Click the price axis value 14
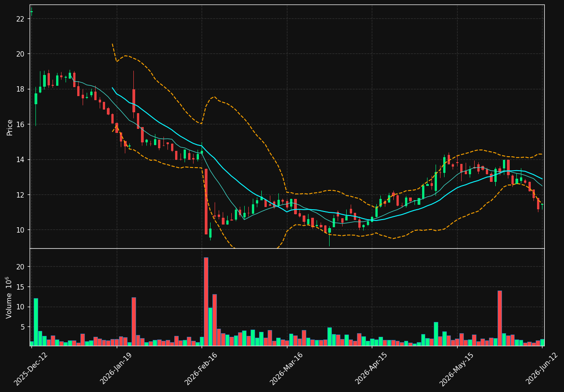Image resolution: width=564 pixels, height=392 pixels. pyautogui.click(x=20, y=159)
